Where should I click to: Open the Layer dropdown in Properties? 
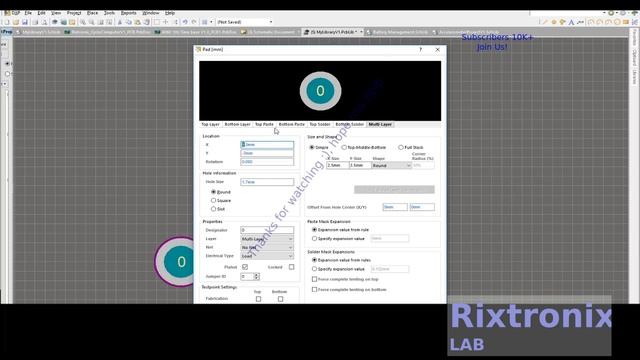[267, 239]
